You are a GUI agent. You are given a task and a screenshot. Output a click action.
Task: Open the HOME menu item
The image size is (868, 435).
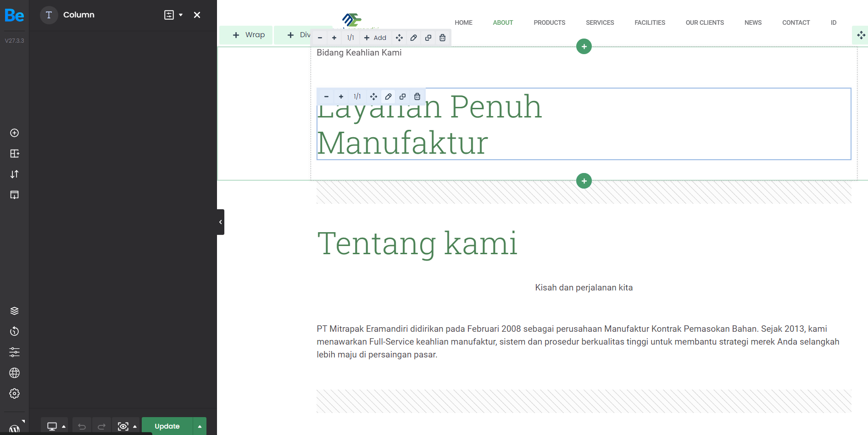tap(463, 22)
